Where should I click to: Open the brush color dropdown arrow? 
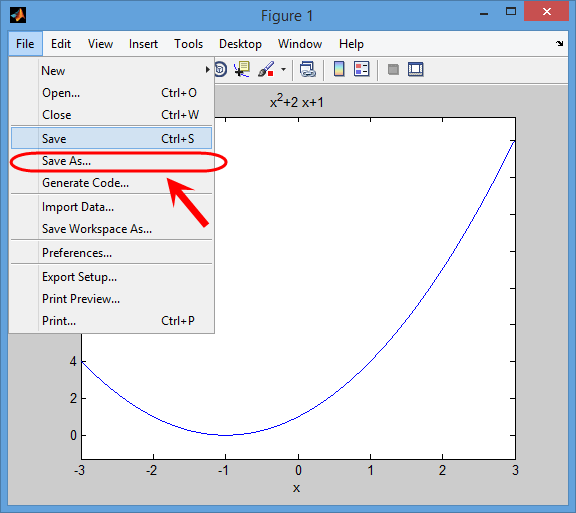(x=283, y=69)
